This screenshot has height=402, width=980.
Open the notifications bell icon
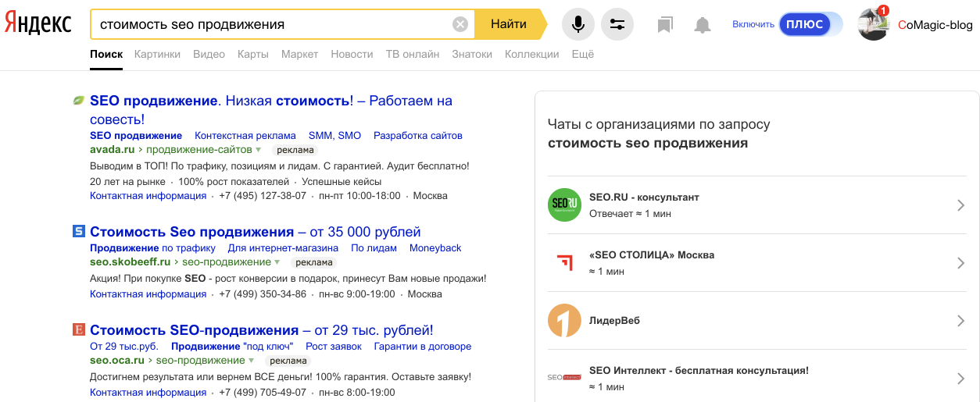(703, 25)
